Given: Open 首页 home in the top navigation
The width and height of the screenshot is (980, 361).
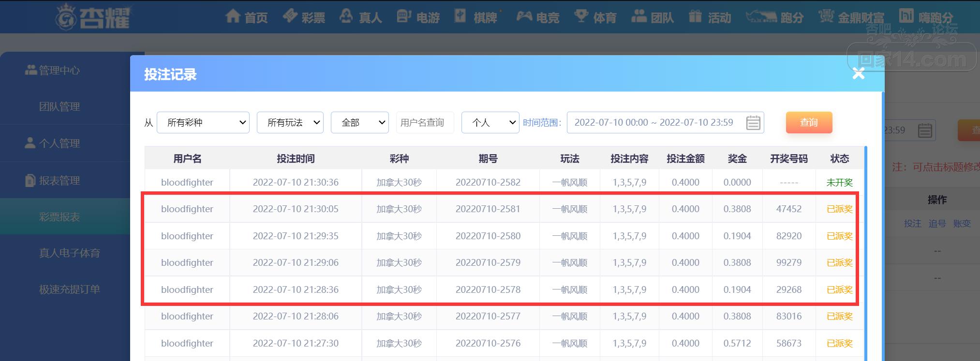Looking at the screenshot, I should tap(247, 17).
